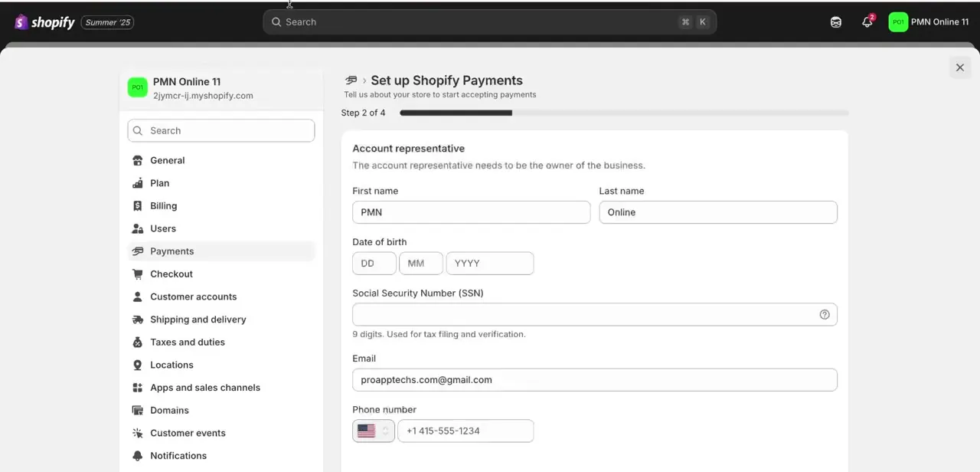Open General settings
980x472 pixels.
(221, 161)
